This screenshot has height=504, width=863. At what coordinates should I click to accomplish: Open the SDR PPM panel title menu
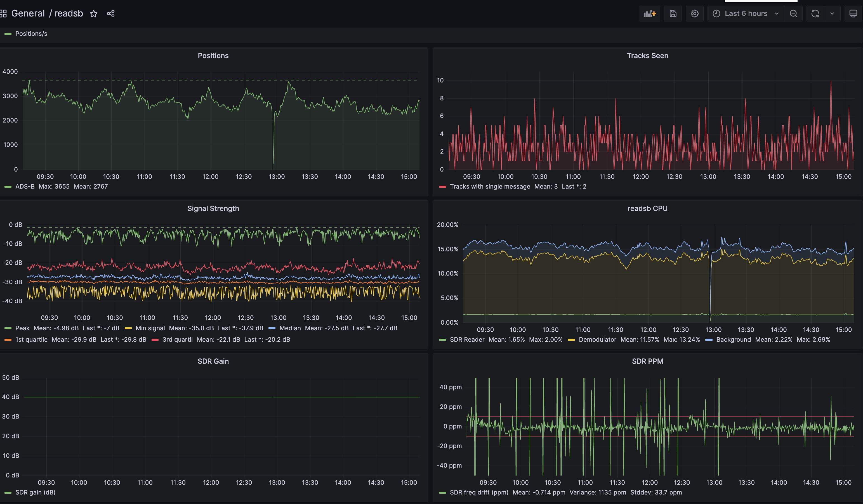pyautogui.click(x=647, y=361)
